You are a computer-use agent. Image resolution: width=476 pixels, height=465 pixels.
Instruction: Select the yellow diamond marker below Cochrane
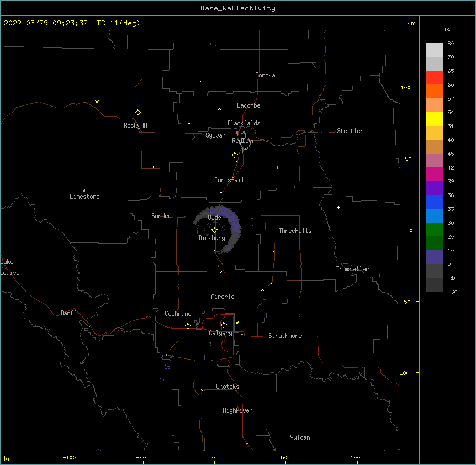[188, 326]
